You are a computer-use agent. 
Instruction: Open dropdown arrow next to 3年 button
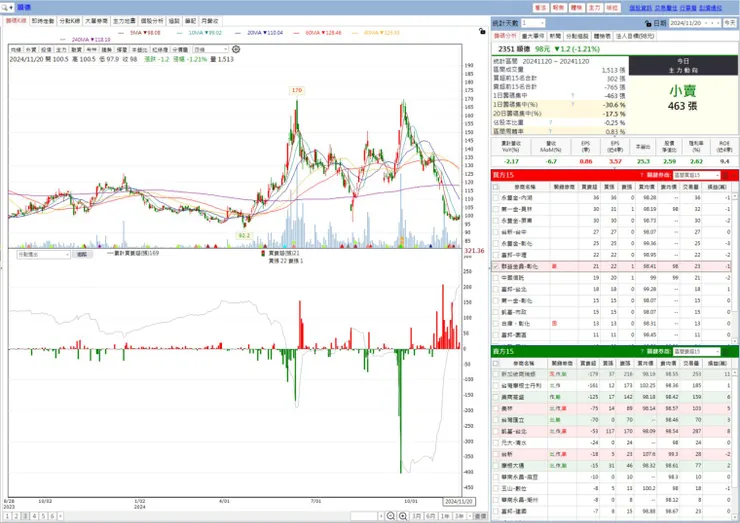(x=470, y=516)
